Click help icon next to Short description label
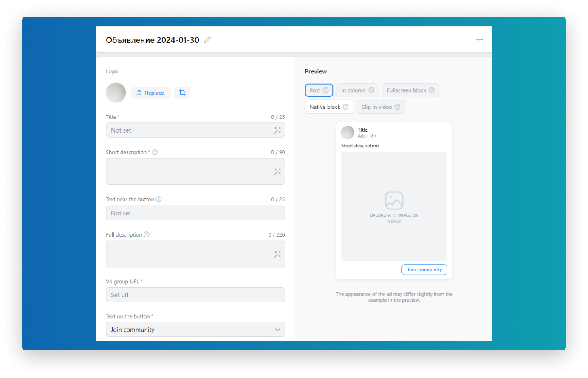The height and width of the screenshot is (378, 588). pos(155,152)
